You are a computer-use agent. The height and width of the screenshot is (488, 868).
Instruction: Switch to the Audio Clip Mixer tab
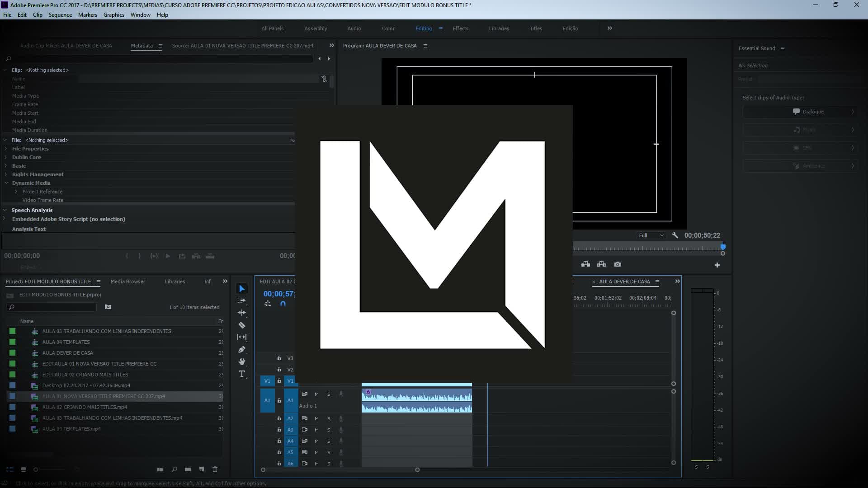tap(66, 46)
